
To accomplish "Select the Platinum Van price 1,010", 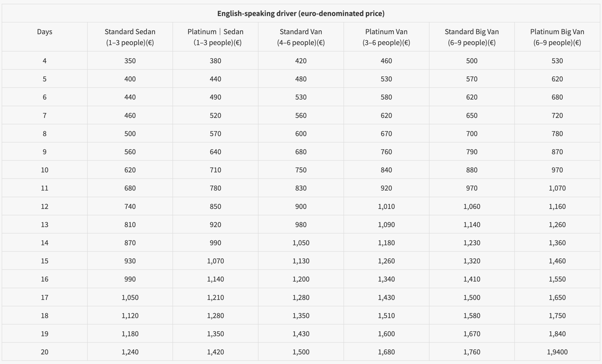I will click(x=386, y=206).
